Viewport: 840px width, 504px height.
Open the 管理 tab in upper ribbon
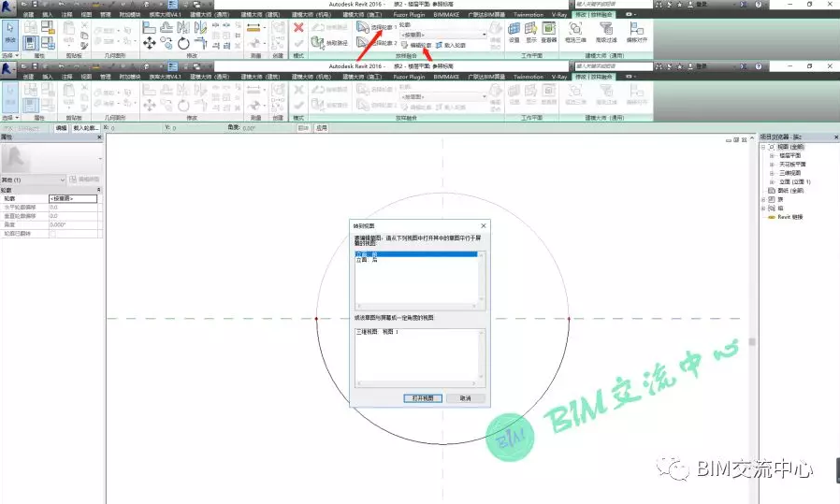pos(105,15)
